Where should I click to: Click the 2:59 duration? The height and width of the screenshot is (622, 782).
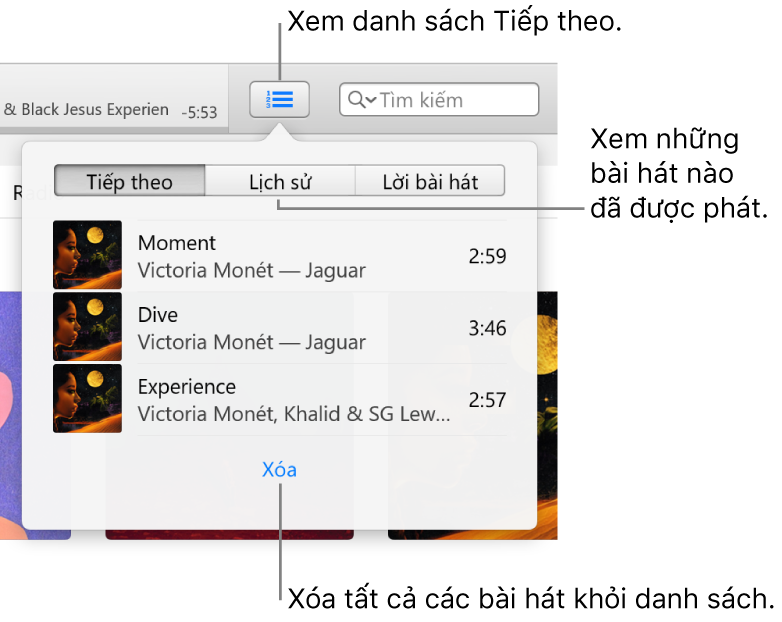click(487, 256)
